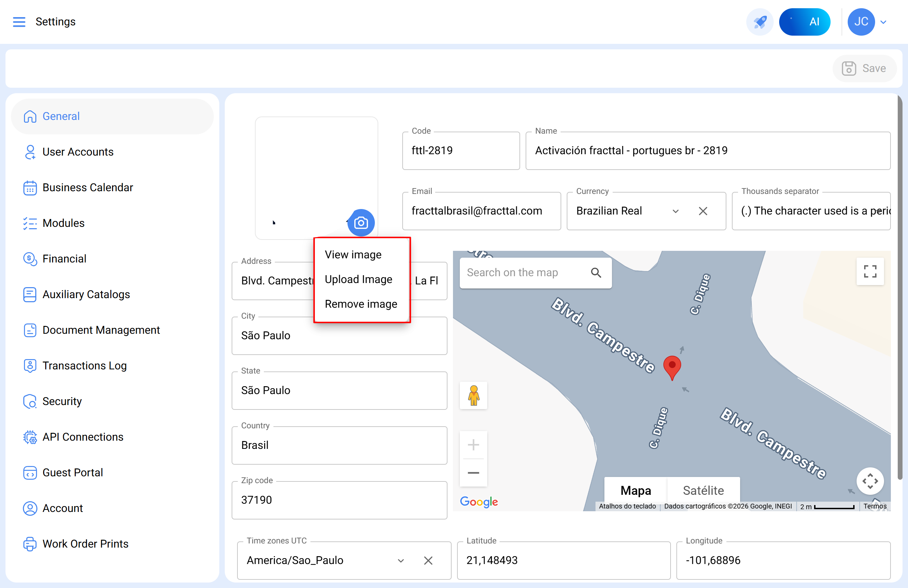Viewport: 908px width, 588px height.
Task: Choose Upload Image from popup menu
Action: (358, 279)
